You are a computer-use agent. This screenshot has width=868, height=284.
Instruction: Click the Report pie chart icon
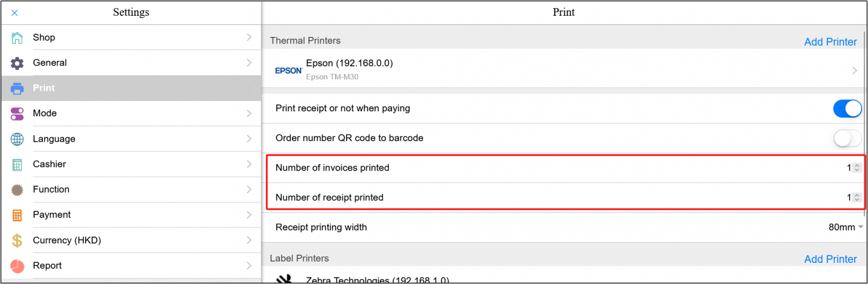[17, 266]
